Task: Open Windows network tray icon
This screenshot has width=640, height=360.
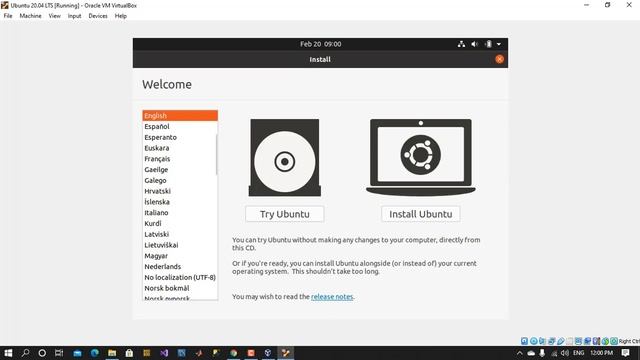Action: pyautogui.click(x=554, y=353)
